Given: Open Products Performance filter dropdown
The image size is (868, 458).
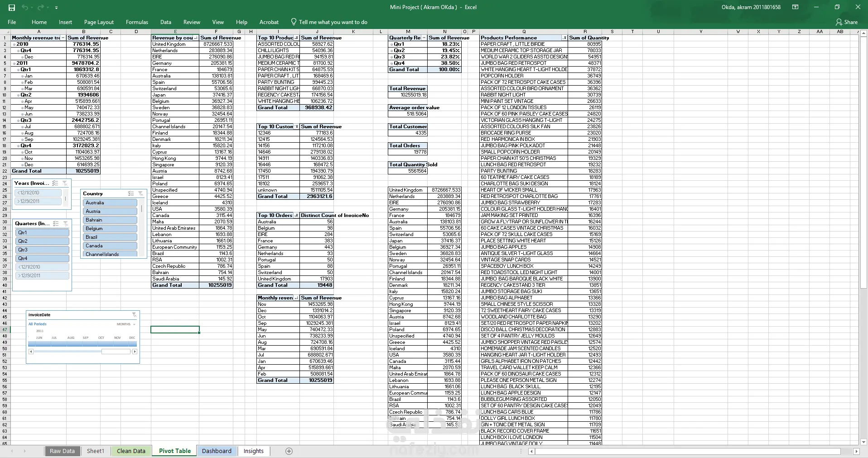Looking at the screenshot, I should (x=564, y=38).
